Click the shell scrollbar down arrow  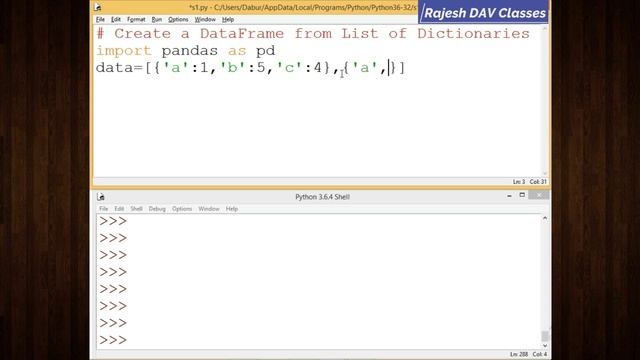pyautogui.click(x=545, y=346)
